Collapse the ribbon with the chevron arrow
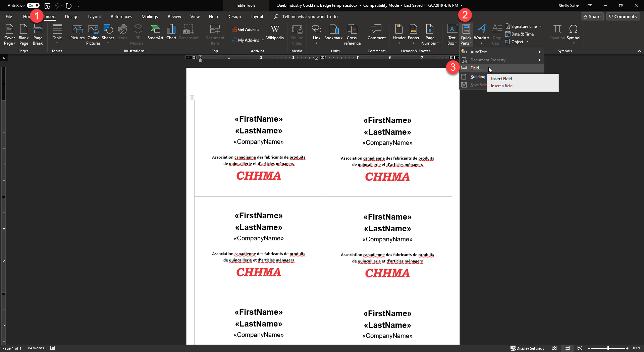Image resolution: width=644 pixels, height=352 pixels. coord(639,51)
